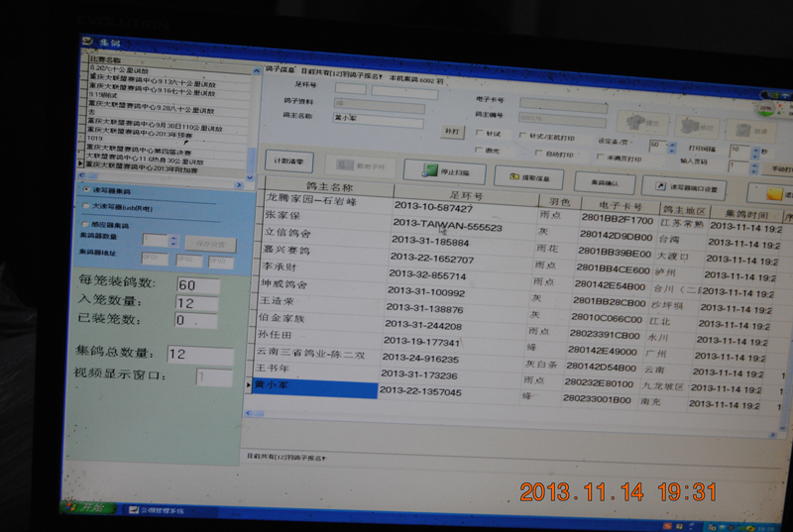Screen dimensions: 793x532
Task: Select the 大读写器(usb供电) radio option
Action: (85, 207)
